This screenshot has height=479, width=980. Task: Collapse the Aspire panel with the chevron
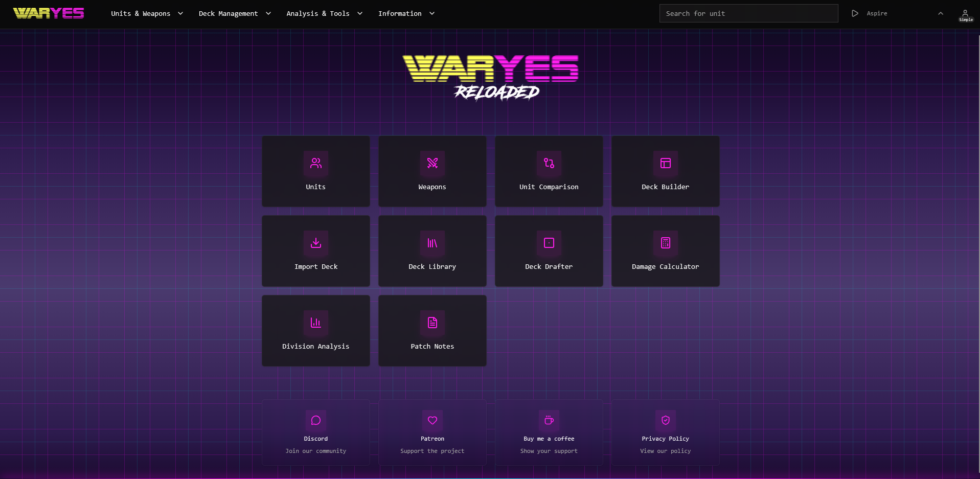(940, 13)
